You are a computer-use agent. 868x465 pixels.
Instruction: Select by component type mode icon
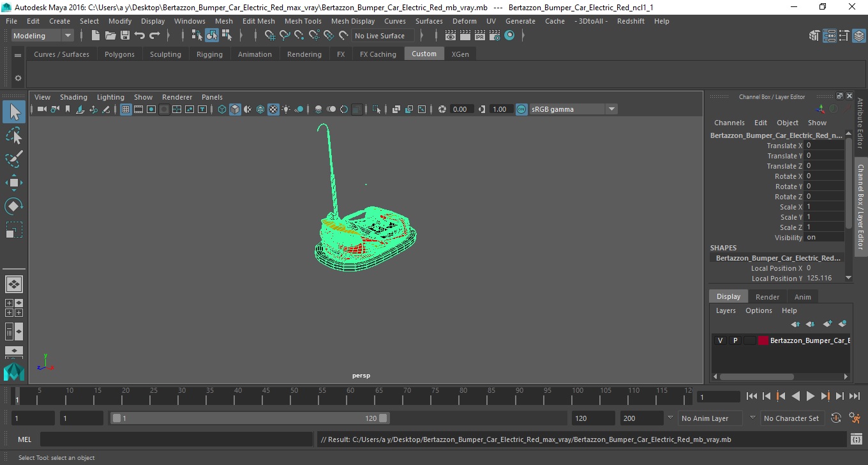[x=227, y=36]
